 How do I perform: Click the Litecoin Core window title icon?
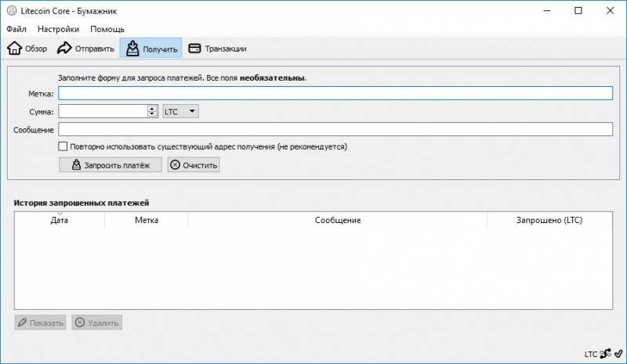point(12,11)
